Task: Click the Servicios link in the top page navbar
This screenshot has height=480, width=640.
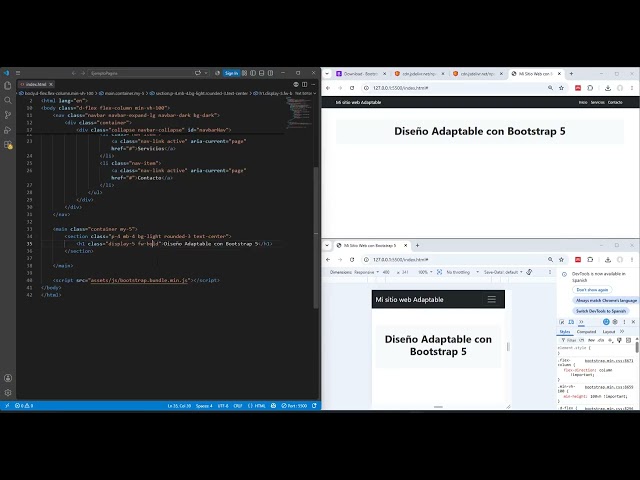Action: click(x=598, y=102)
